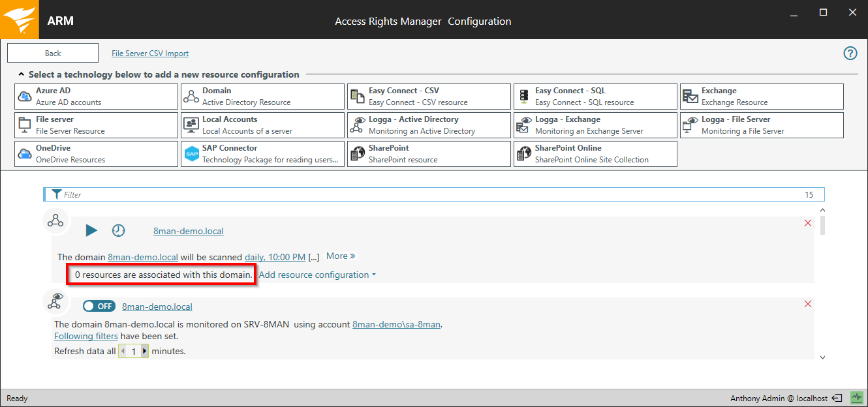Toggle the OFF switch for domain monitoring

[x=99, y=306]
